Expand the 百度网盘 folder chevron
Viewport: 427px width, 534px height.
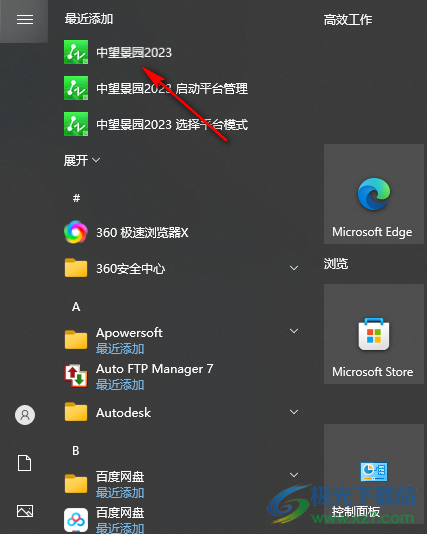click(294, 475)
